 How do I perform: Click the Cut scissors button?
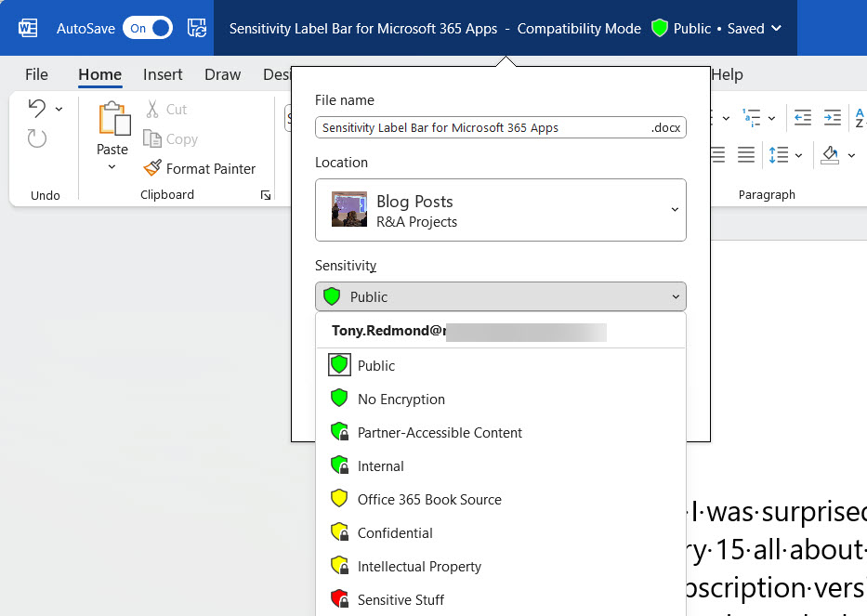(x=166, y=109)
